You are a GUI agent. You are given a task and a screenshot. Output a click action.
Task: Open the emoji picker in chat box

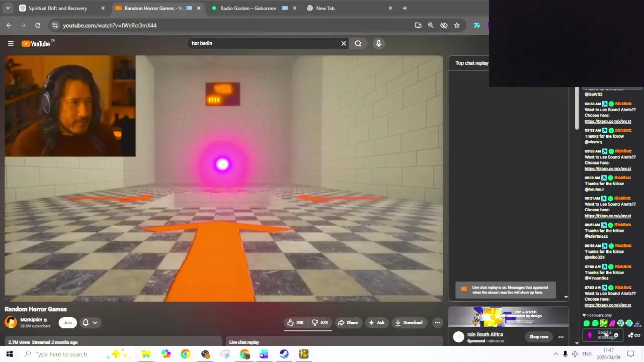pos(616,335)
